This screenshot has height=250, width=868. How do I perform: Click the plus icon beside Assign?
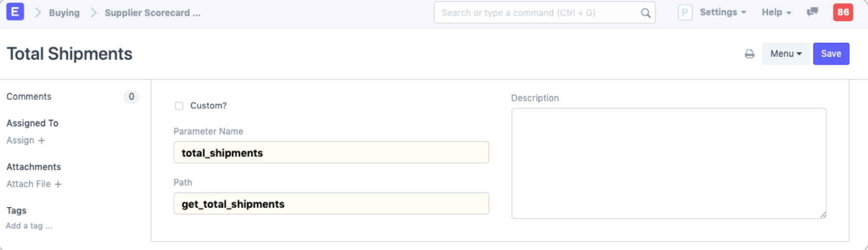42,141
